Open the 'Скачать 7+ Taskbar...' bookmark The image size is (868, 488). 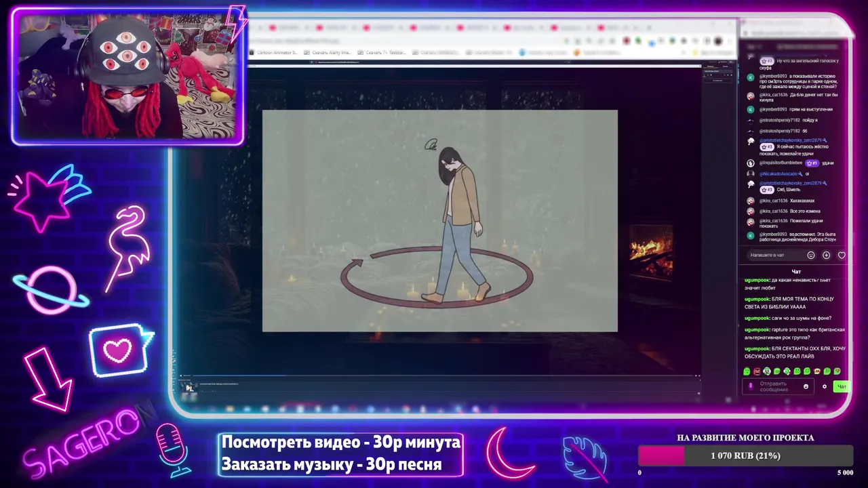point(382,52)
